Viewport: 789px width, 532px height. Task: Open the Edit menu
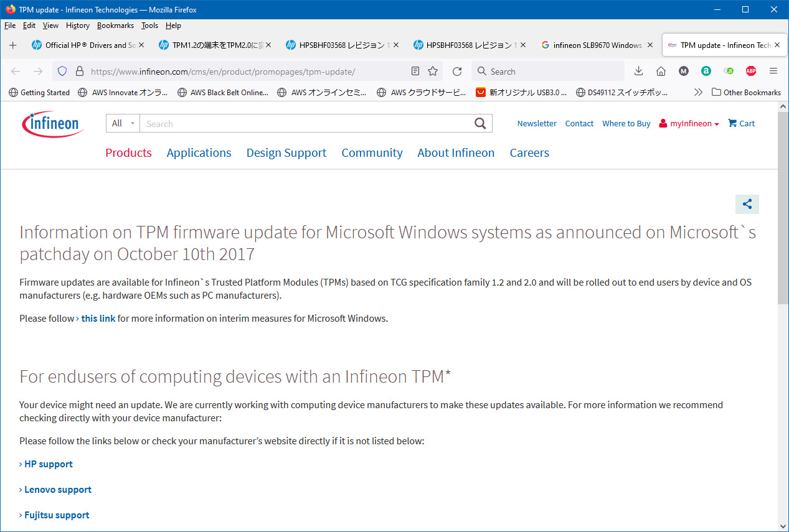[x=29, y=26]
